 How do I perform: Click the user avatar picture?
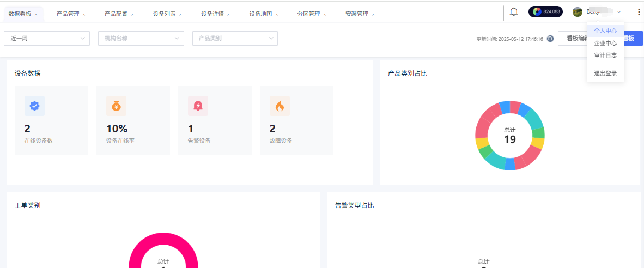[578, 12]
